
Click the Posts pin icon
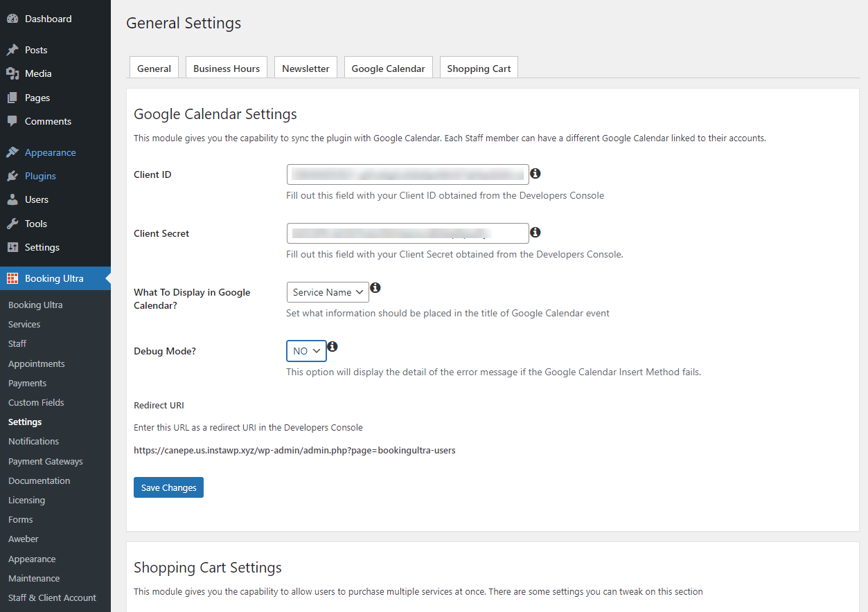[12, 50]
